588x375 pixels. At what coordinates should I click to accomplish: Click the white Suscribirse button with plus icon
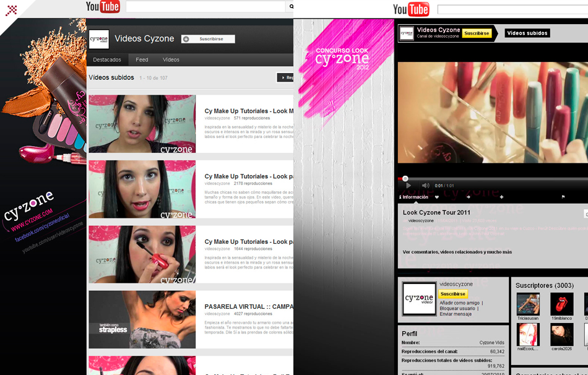click(208, 39)
